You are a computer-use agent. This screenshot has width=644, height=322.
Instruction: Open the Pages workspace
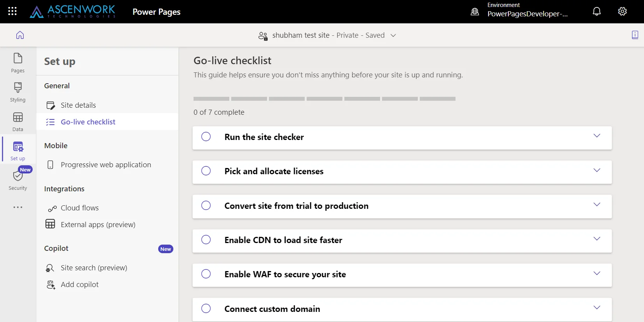[x=18, y=63]
